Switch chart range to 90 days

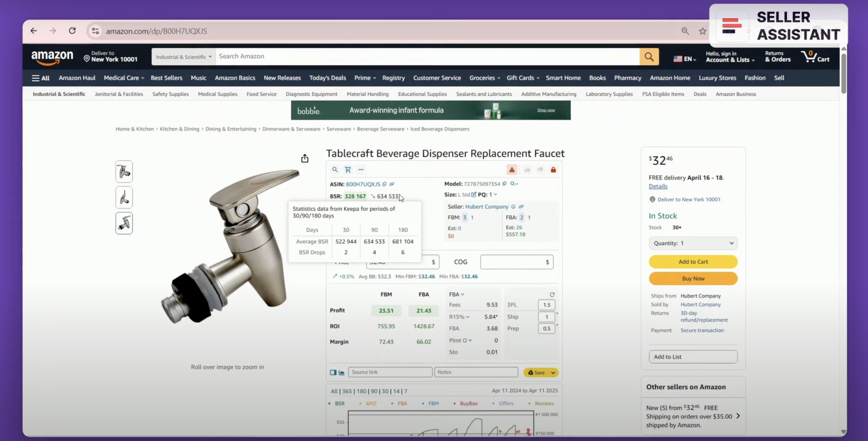coord(374,391)
